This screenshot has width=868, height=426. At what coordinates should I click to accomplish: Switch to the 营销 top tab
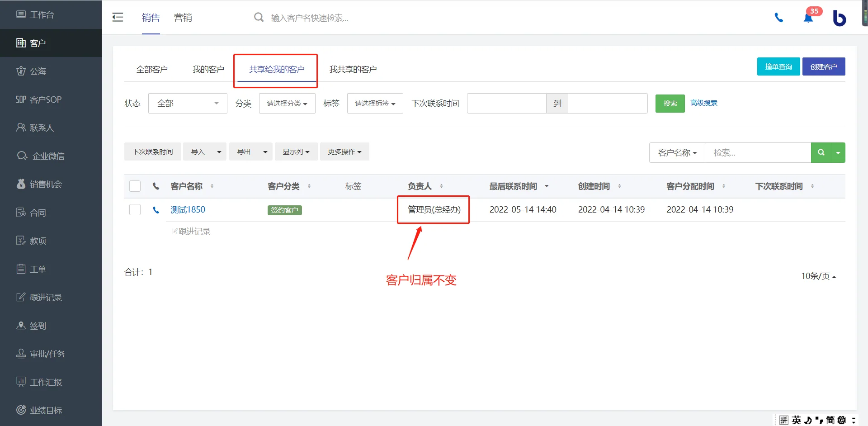183,17
